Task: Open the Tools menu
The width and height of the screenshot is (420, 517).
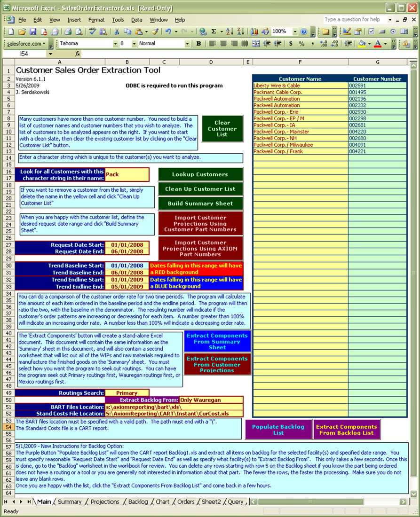Action: [x=118, y=20]
